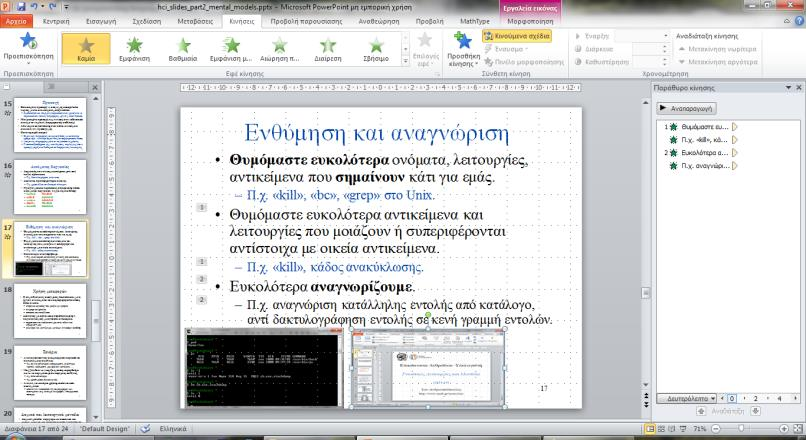
Task: Click Μετακίνηση αργότερα reorder button
Action: 718,62
